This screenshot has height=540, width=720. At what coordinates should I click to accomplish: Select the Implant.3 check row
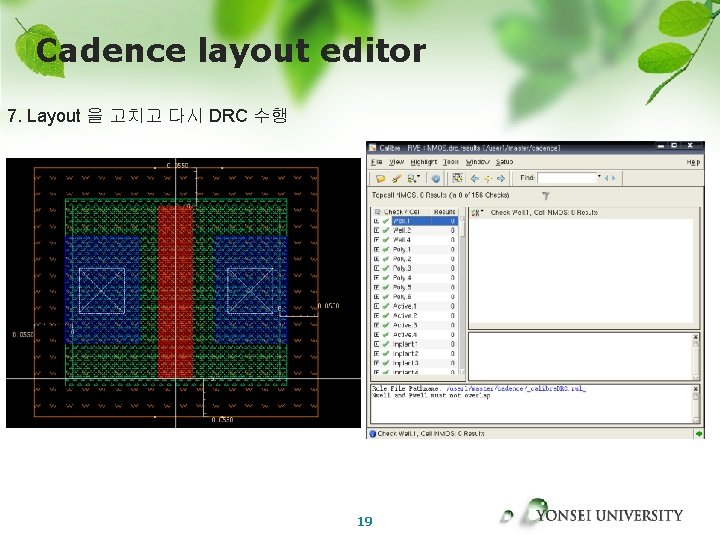pos(415,363)
